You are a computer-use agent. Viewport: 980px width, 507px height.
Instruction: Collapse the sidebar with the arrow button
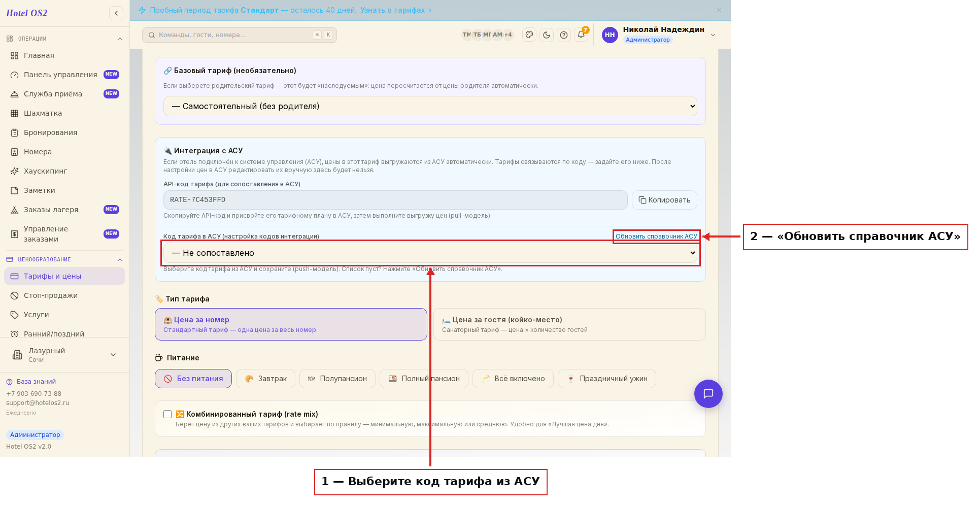click(x=116, y=13)
